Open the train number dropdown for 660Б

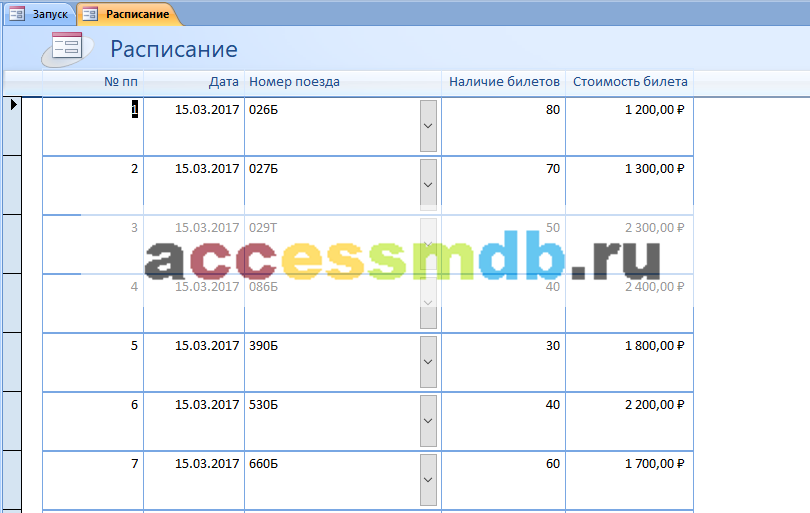tap(428, 479)
